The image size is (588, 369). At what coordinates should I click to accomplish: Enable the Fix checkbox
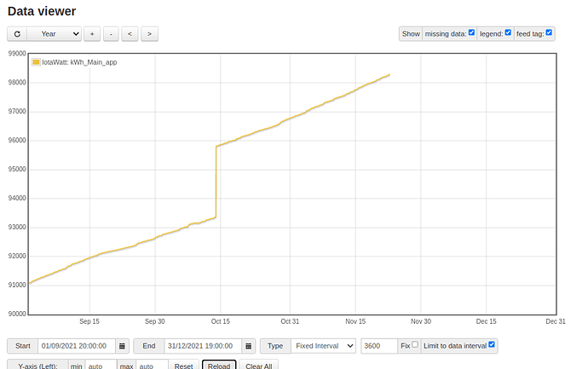(x=415, y=344)
